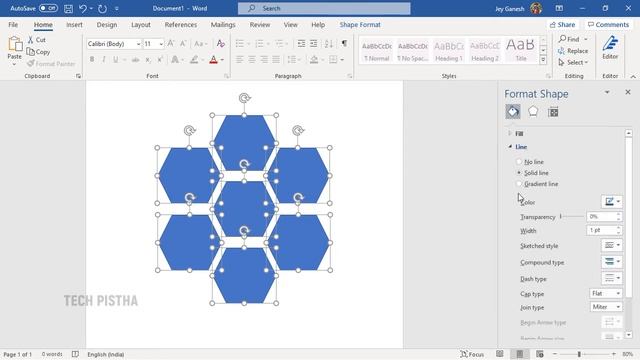Click the Comments button
Screen dimensions: 640x360
pos(608,24)
